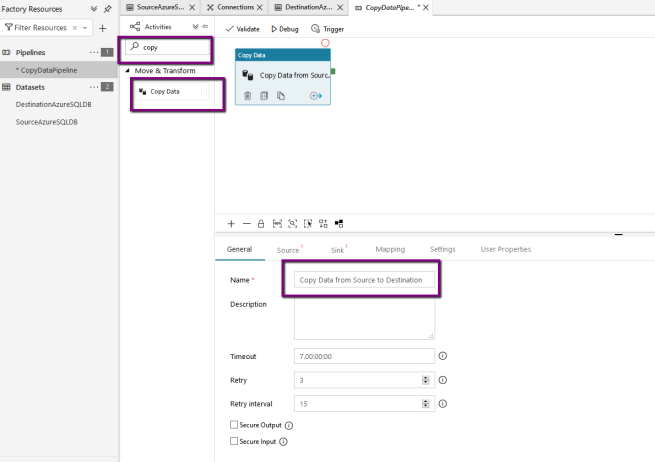Click the Validate button

click(x=242, y=29)
